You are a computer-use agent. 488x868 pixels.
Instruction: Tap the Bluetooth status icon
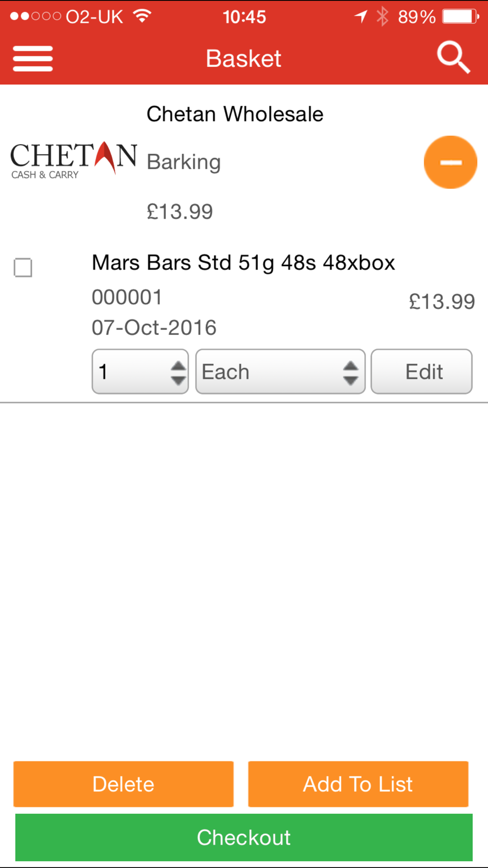point(382,17)
